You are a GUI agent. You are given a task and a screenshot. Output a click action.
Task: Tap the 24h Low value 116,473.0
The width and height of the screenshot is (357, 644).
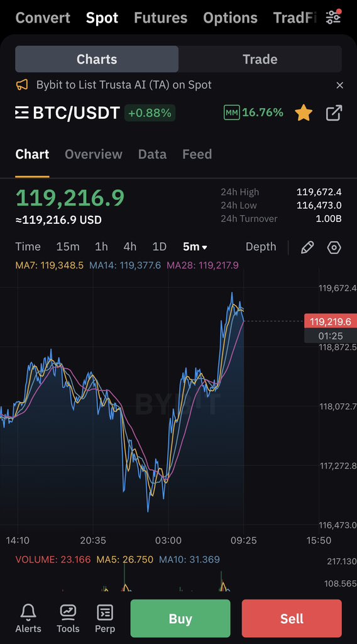[x=319, y=205]
